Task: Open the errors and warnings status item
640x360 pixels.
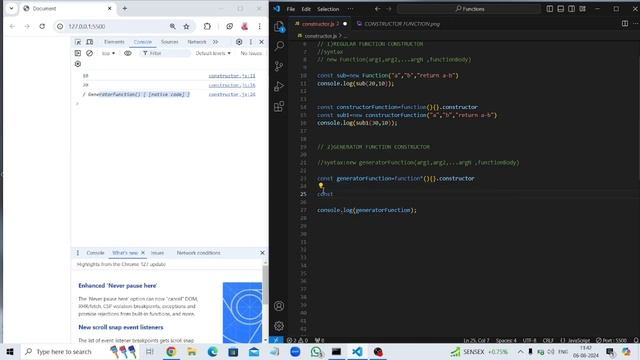Action: (x=297, y=340)
